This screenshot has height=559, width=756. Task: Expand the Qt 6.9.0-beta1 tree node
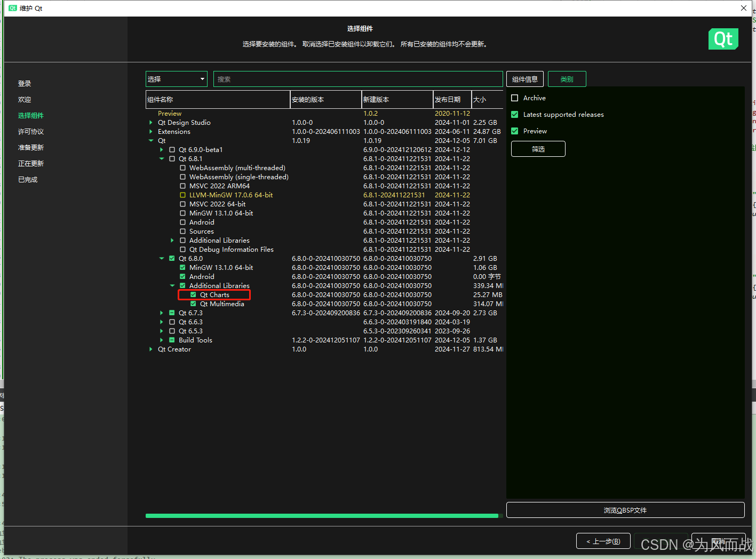(161, 149)
